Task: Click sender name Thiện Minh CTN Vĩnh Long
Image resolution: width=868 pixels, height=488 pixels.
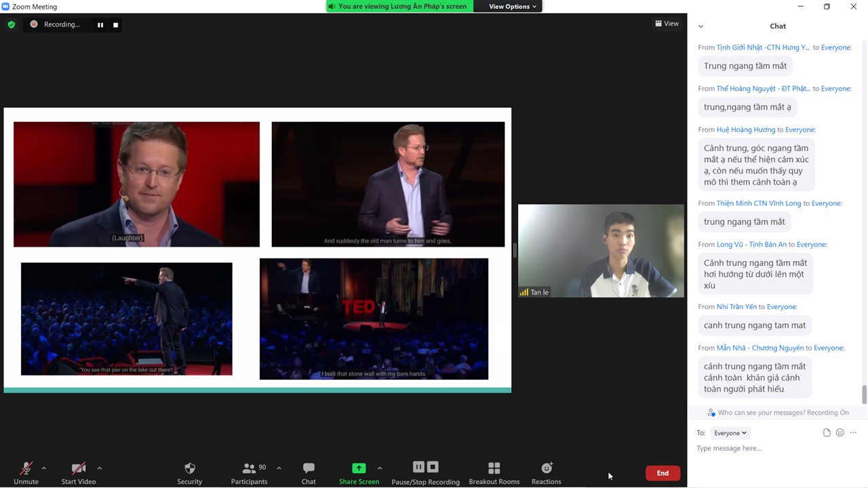Action: click(759, 203)
